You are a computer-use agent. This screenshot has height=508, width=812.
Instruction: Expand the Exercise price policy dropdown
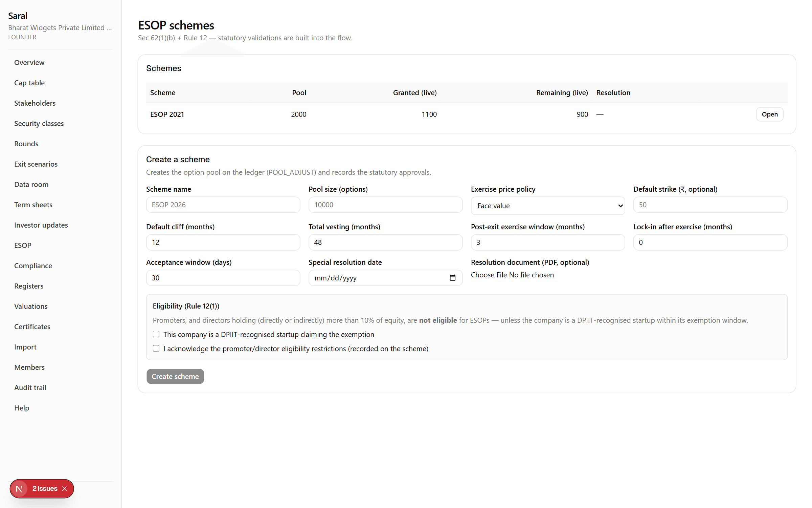tap(548, 206)
